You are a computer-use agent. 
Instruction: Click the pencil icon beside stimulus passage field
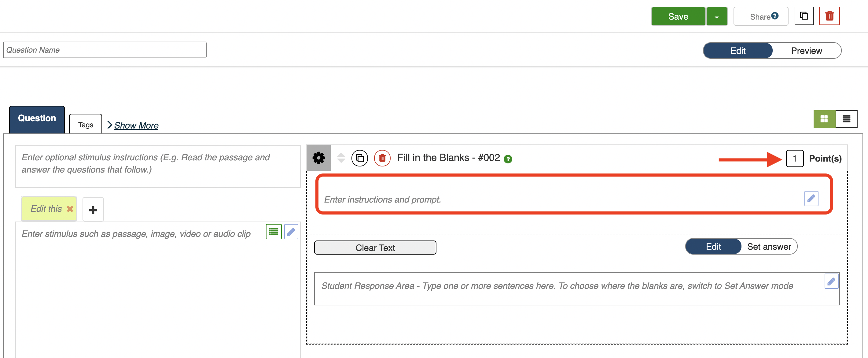(x=291, y=231)
